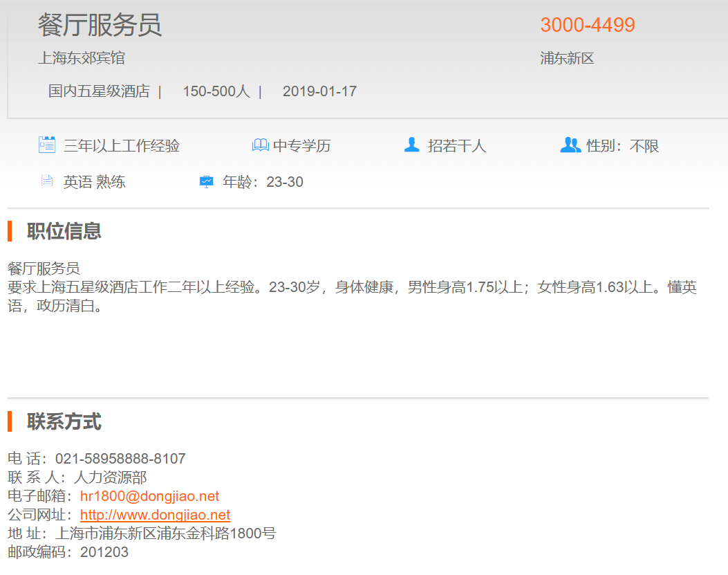Click the posting date 2019-01-17
This screenshot has width=728, height=575.
point(319,91)
